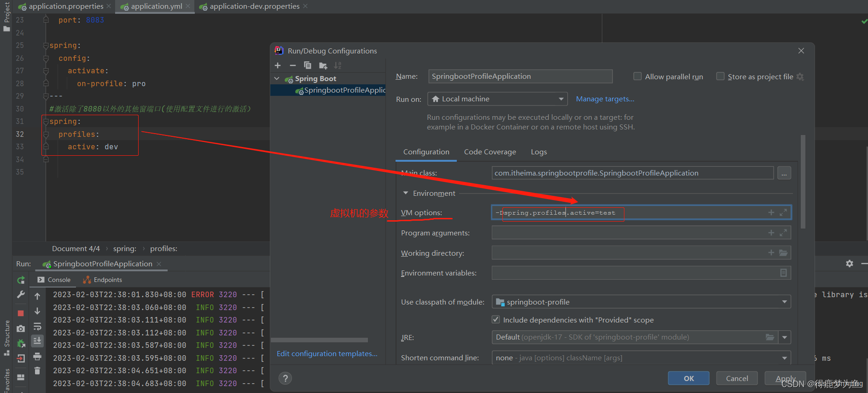Select Configuration tab
The width and height of the screenshot is (868, 393).
426,152
